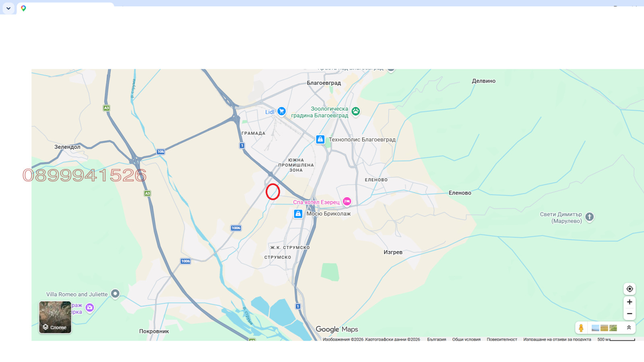Click the Lidl text label
The image size is (644, 362).
tap(270, 112)
